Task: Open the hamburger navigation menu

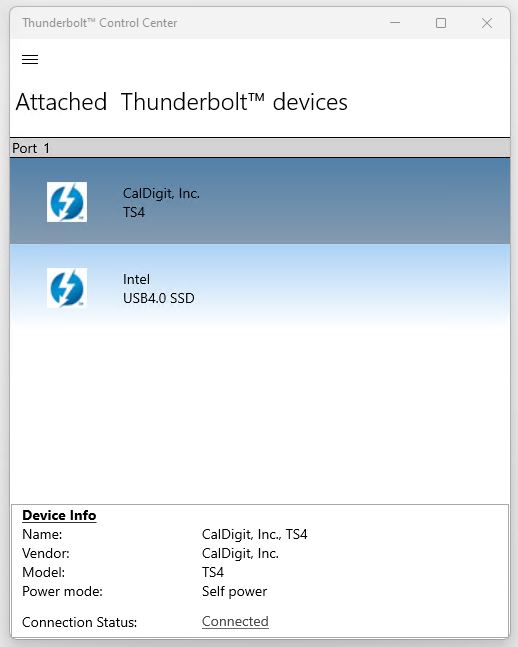Action: coord(30,59)
